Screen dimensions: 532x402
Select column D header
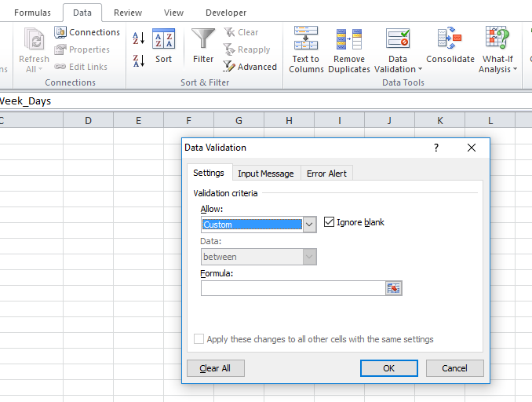(x=88, y=121)
